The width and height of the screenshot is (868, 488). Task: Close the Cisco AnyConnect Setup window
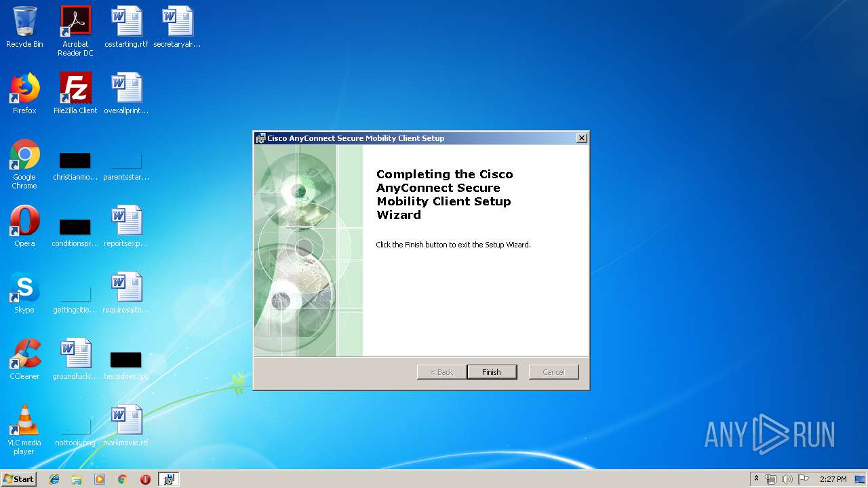581,138
